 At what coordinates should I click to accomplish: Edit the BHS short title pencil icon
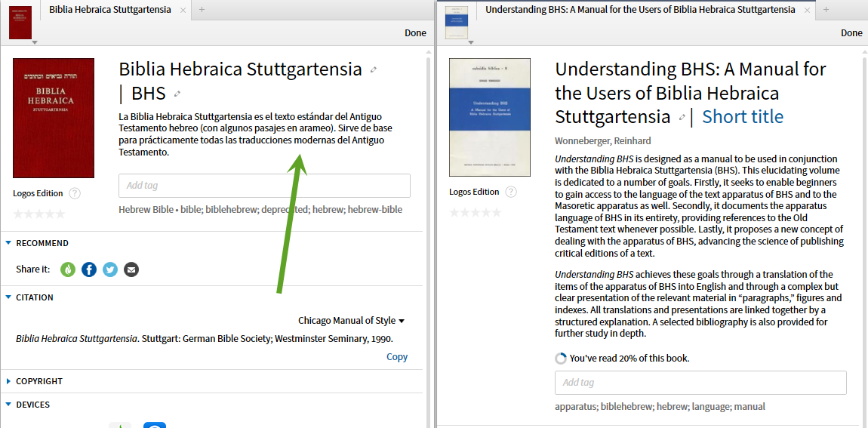tap(177, 94)
